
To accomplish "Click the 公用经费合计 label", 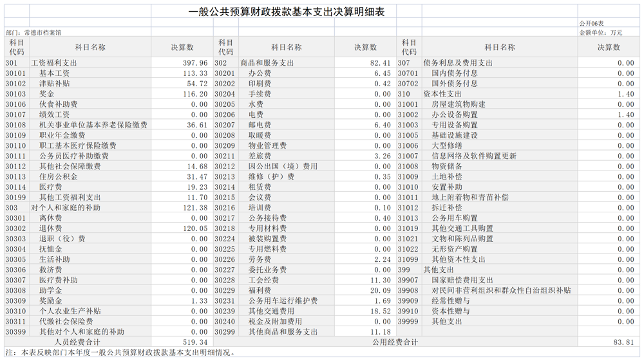I will pos(395,342).
